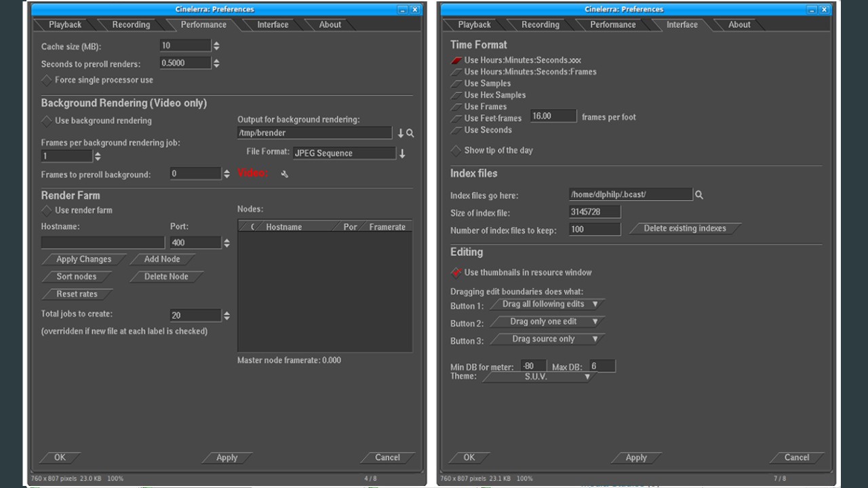Click the Add Node button

click(x=162, y=259)
